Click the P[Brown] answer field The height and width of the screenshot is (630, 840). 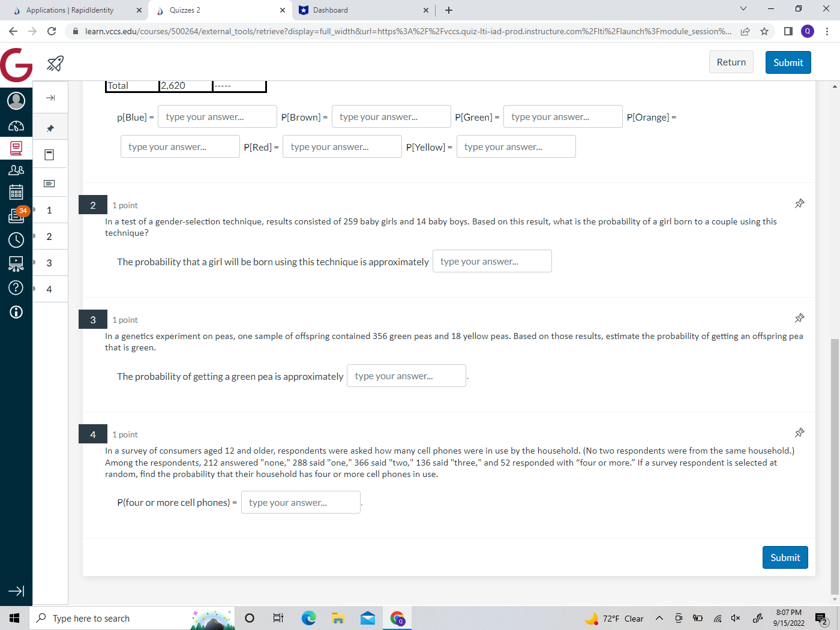click(x=391, y=116)
